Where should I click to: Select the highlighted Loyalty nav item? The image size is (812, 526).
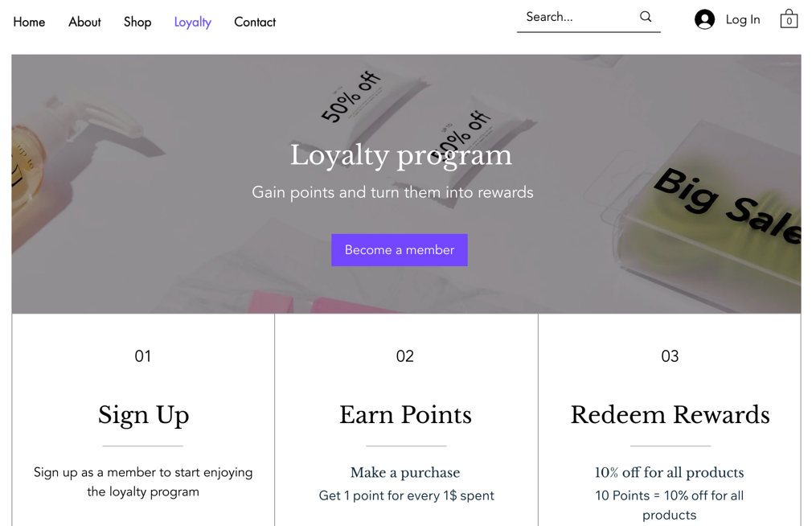click(x=192, y=22)
